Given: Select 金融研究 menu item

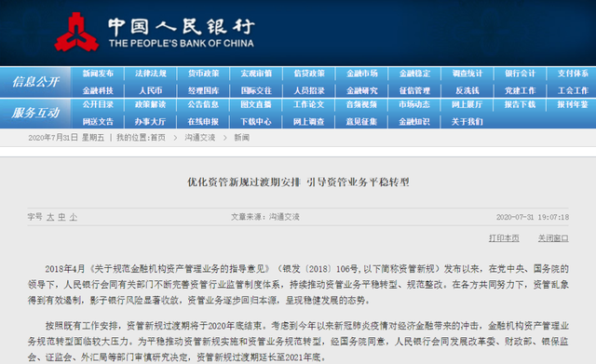Looking at the screenshot, I should (x=362, y=90).
